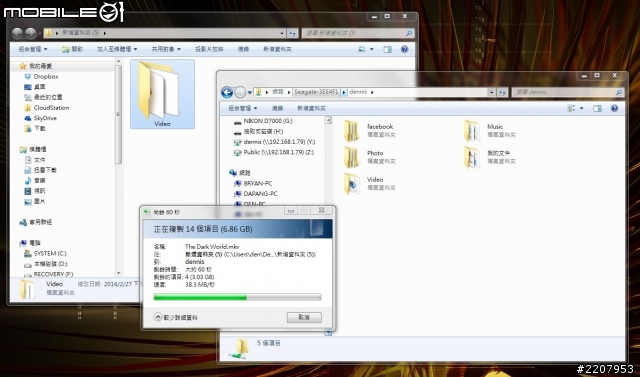The height and width of the screenshot is (377, 640).
Task: Collapse copy dialog to fewer details
Action: pos(176,317)
